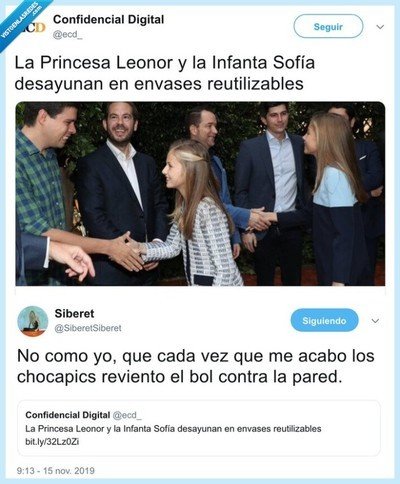The width and height of the screenshot is (400, 484).
Task: Open the quoted Confidencial Digital tweet card
Action: pos(199,428)
